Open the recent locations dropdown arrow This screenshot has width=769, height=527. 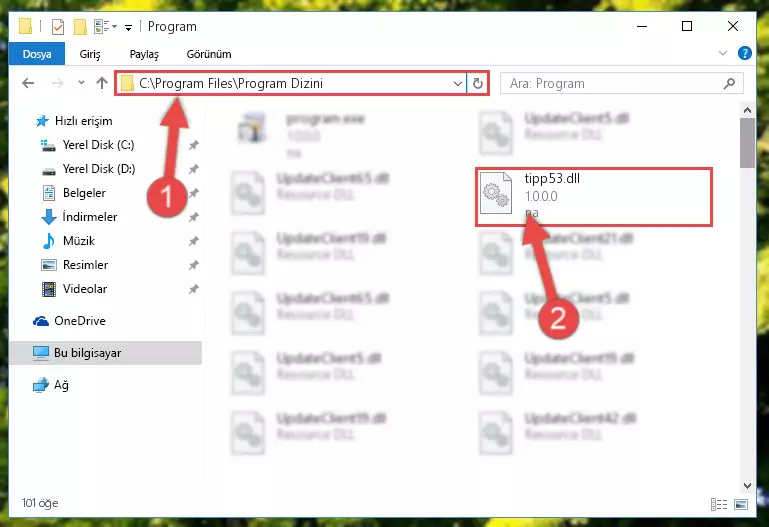[81, 83]
